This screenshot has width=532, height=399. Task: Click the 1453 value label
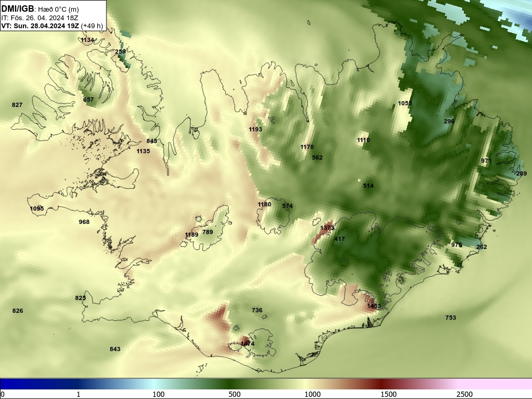pyautogui.click(x=374, y=306)
